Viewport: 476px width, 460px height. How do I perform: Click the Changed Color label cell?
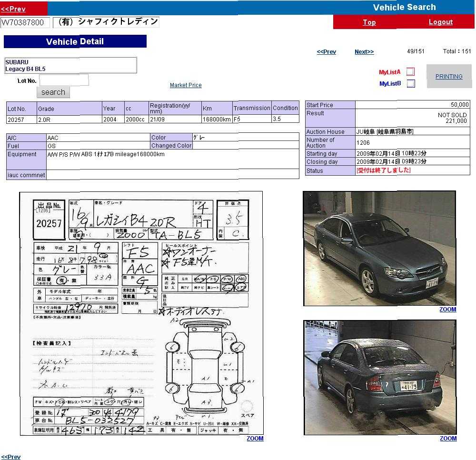(171, 146)
